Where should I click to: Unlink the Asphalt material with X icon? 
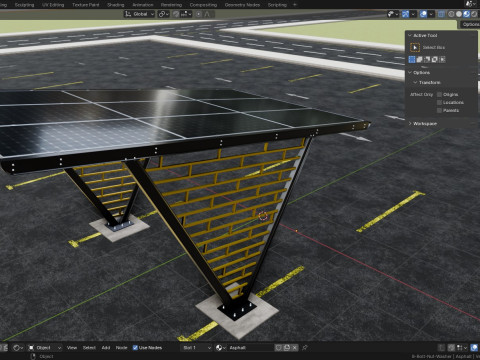(x=295, y=348)
